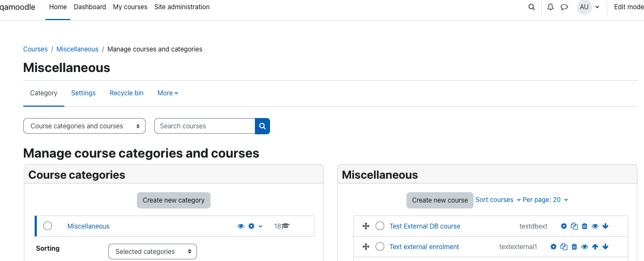Viewport: 644px width, 261px height.
Task: Open the Selected categories sorting dropdown
Action: pos(153,252)
